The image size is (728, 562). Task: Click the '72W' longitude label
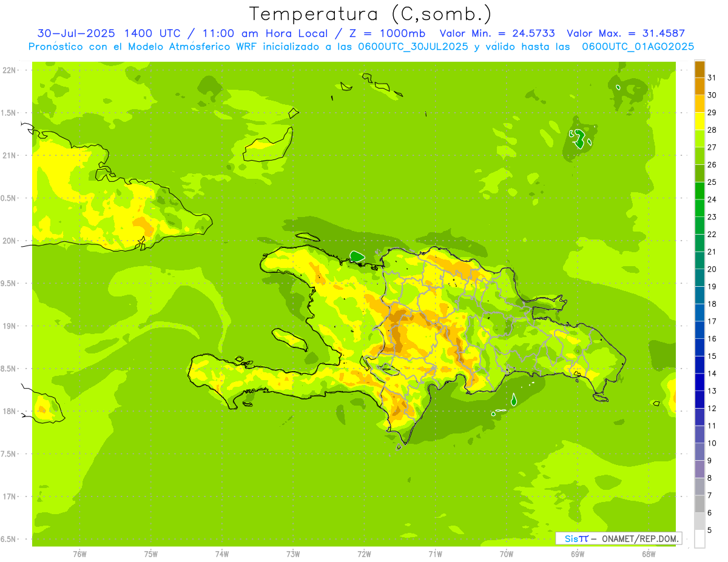364,554
